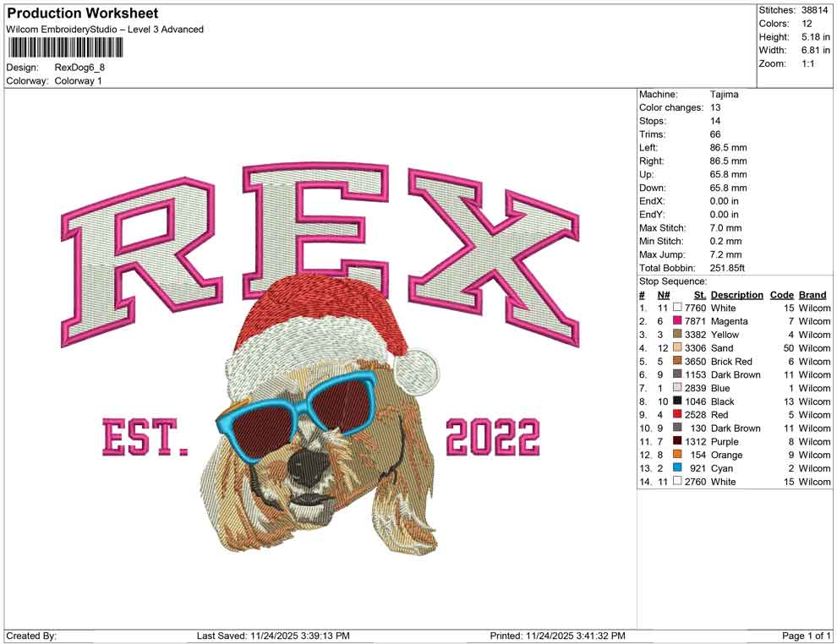Click the White 7760 swatch checkbox

676,308
